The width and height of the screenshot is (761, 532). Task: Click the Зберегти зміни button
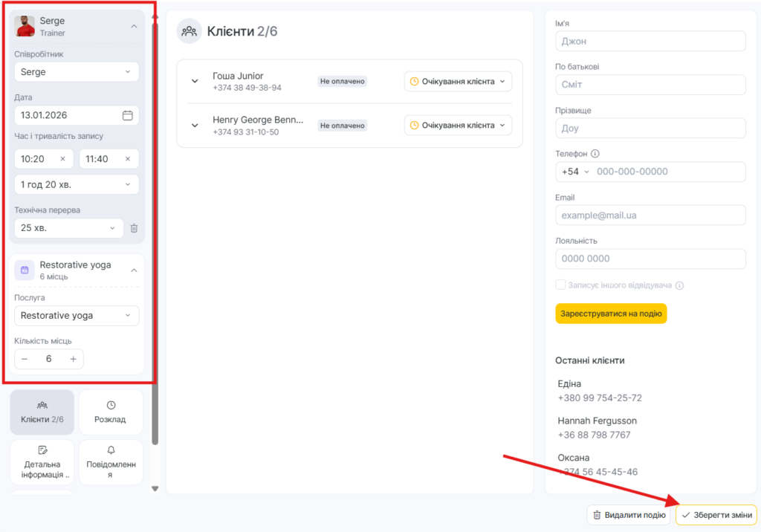[x=716, y=515]
